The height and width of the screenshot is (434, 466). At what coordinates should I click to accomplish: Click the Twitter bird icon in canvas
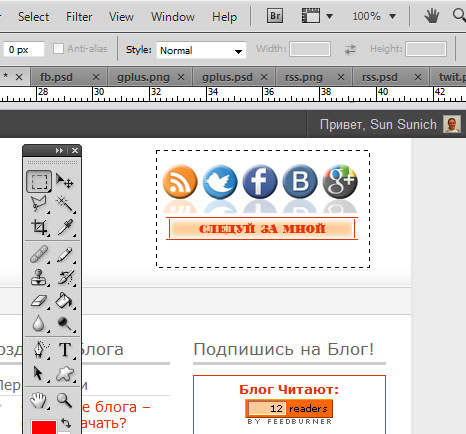tap(220, 182)
